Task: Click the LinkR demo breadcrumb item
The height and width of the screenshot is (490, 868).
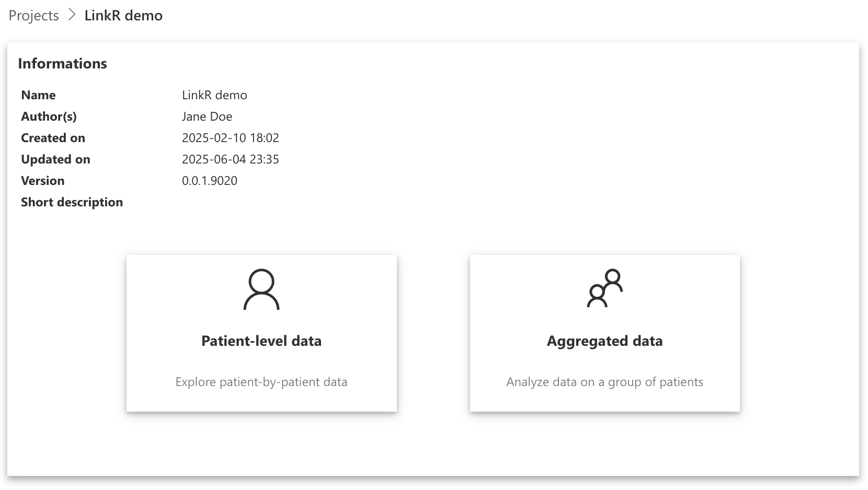Action: pos(123,16)
